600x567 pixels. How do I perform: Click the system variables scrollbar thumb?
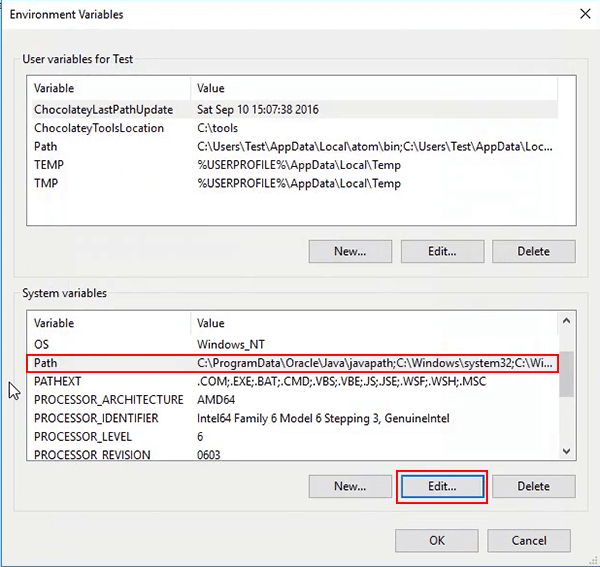[x=566, y=374]
